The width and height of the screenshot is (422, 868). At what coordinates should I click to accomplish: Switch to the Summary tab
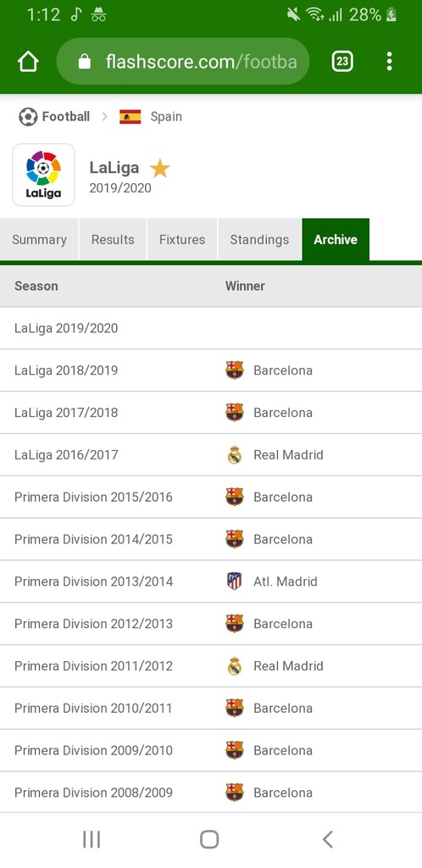pos(39,240)
